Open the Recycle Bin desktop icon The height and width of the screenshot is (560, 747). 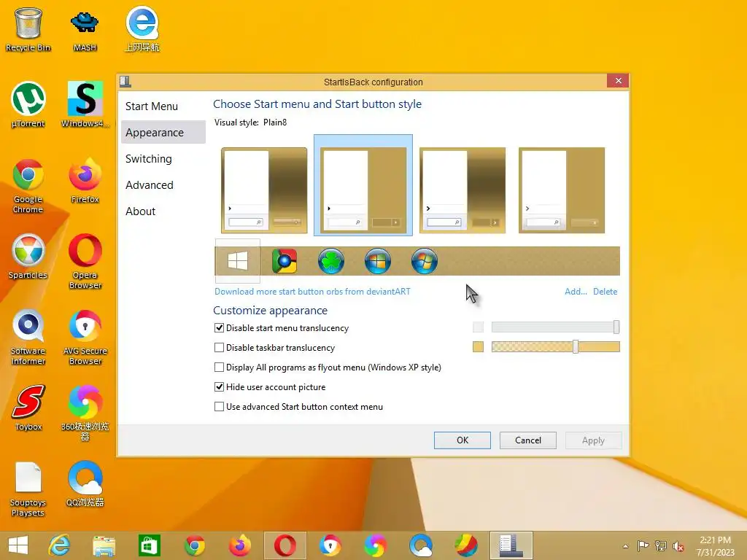click(x=28, y=29)
